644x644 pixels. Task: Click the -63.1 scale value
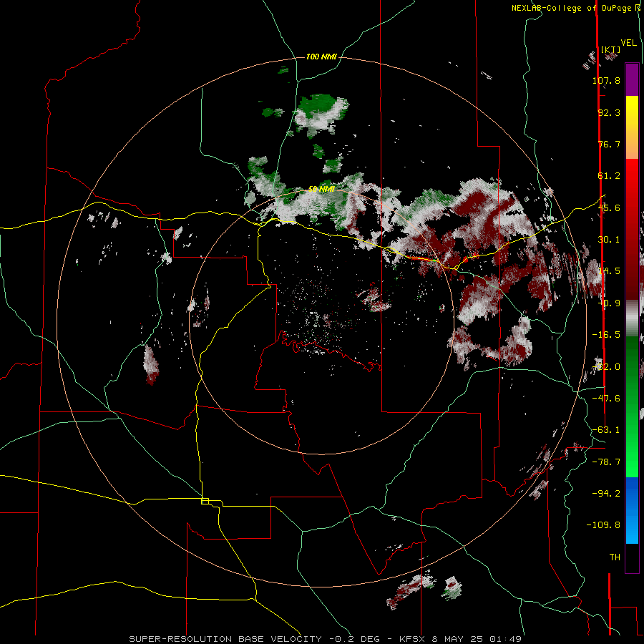coord(606,430)
